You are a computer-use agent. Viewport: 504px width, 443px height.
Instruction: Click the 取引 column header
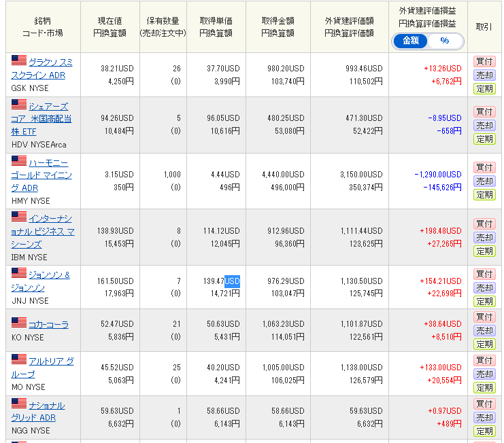(x=484, y=27)
